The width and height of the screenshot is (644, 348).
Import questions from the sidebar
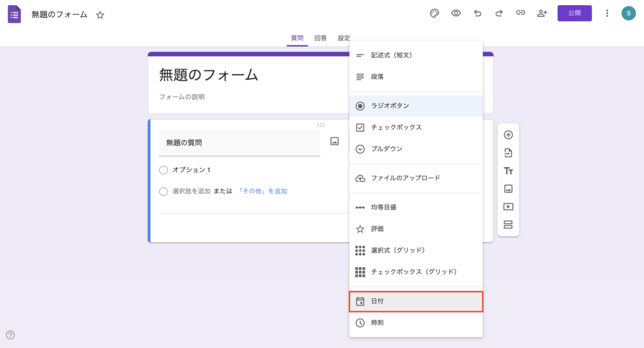click(508, 153)
